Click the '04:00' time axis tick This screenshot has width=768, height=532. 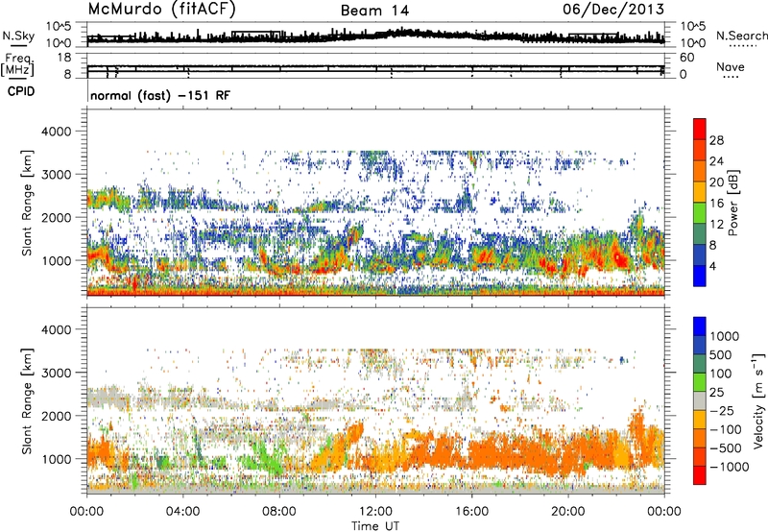tap(182, 512)
